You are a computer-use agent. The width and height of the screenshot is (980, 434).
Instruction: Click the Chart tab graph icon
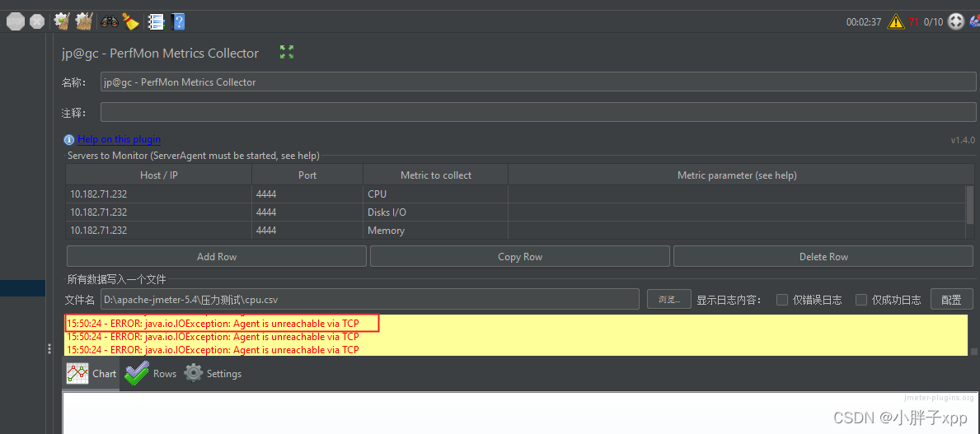[x=77, y=373]
